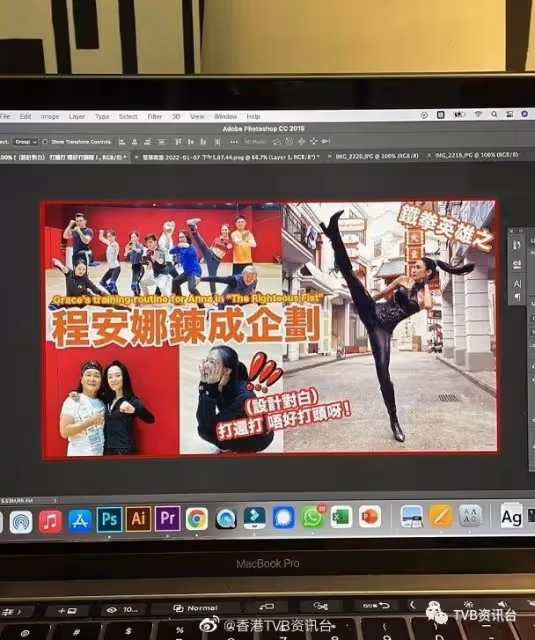This screenshot has height=640, width=535.
Task: Click the Align bottom edges icon
Action: click(x=203, y=142)
